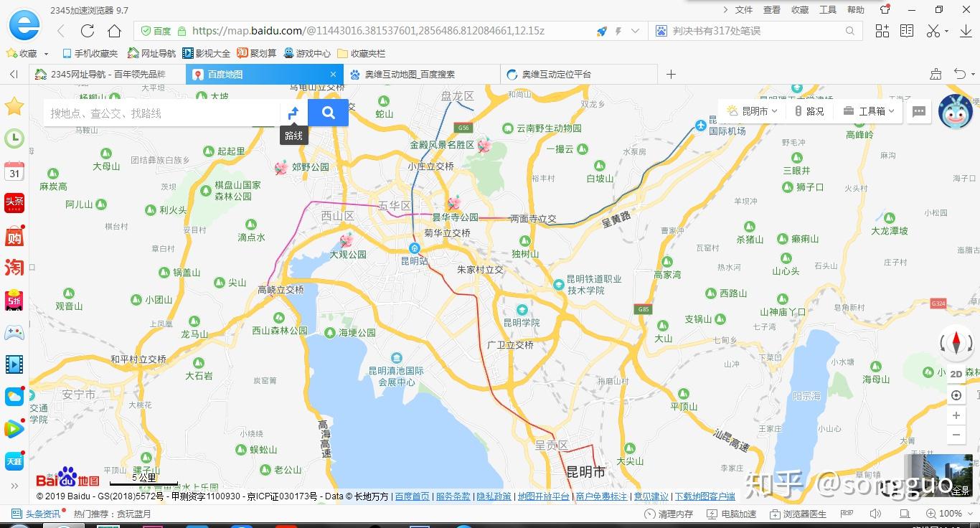Open the 文件 menu

pos(744,10)
